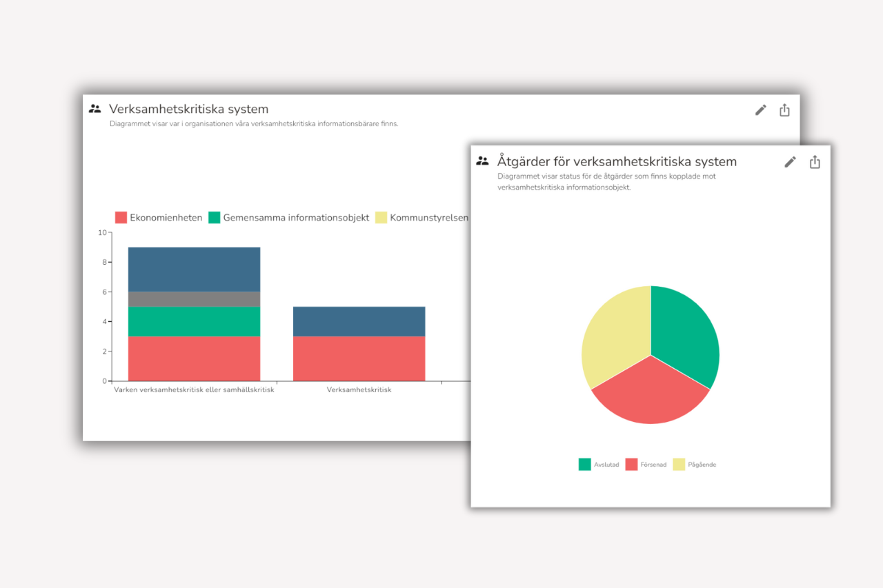Viewport: 883px width, 588px height.
Task: Click people icon beside Åtgärder title
Action: point(483,161)
